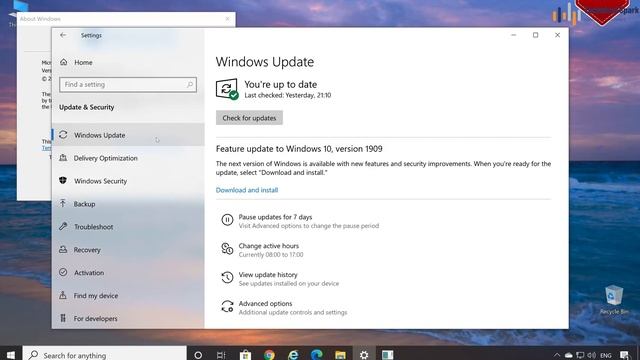The width and height of the screenshot is (640, 360).
Task: Open Delivery Optimization settings
Action: click(128, 158)
